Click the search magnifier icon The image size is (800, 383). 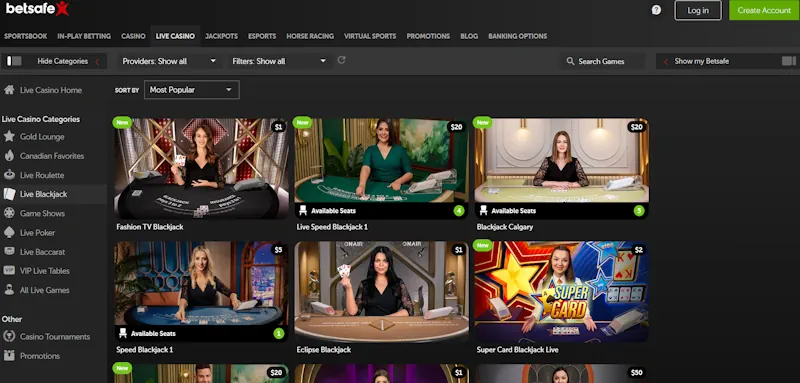tap(570, 61)
